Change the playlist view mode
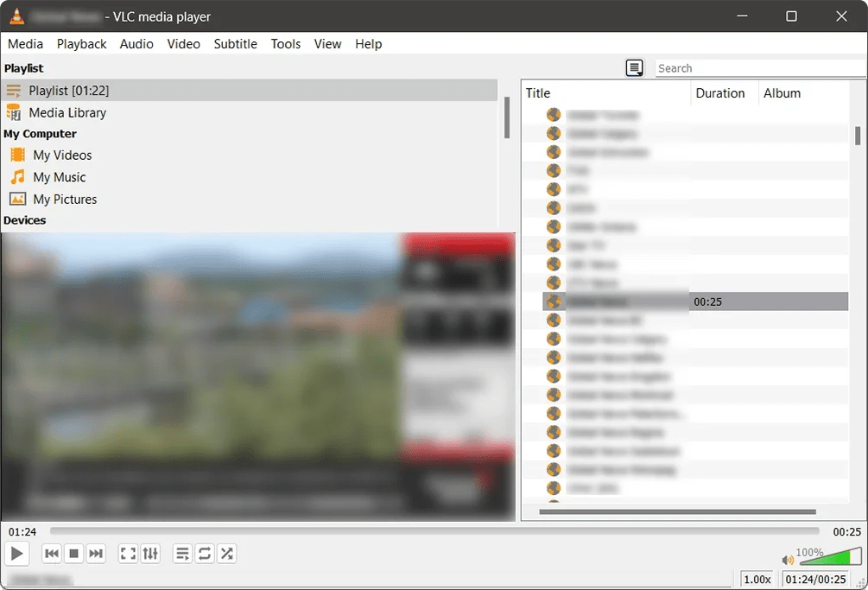This screenshot has height=590, width=868. 635,67
